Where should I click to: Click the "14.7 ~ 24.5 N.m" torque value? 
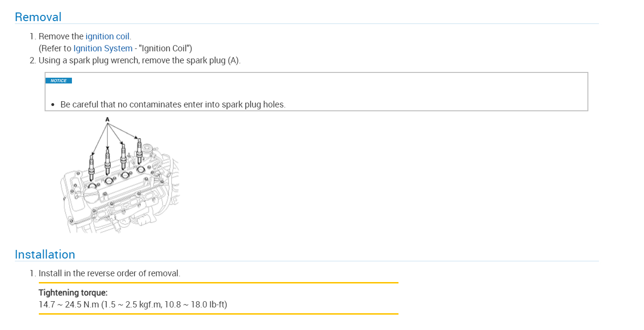click(x=69, y=305)
